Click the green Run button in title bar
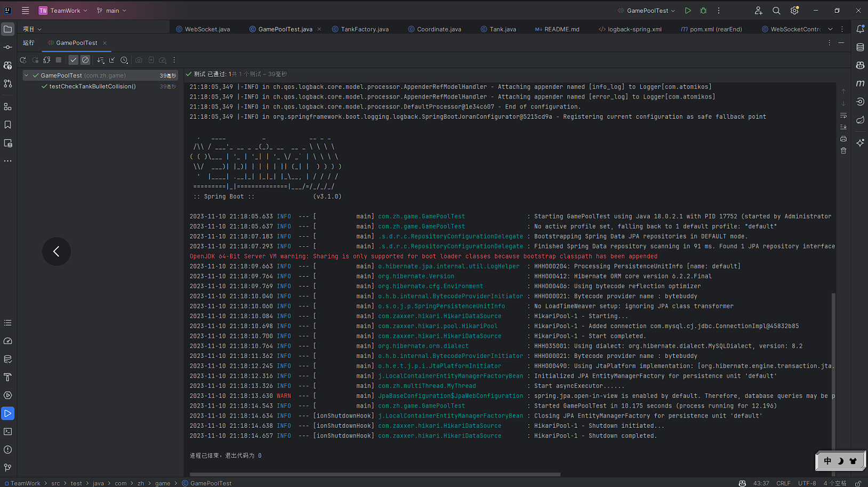 pos(688,11)
